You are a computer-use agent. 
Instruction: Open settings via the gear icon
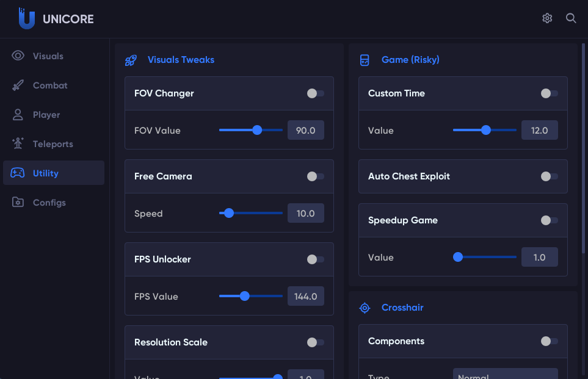click(547, 18)
